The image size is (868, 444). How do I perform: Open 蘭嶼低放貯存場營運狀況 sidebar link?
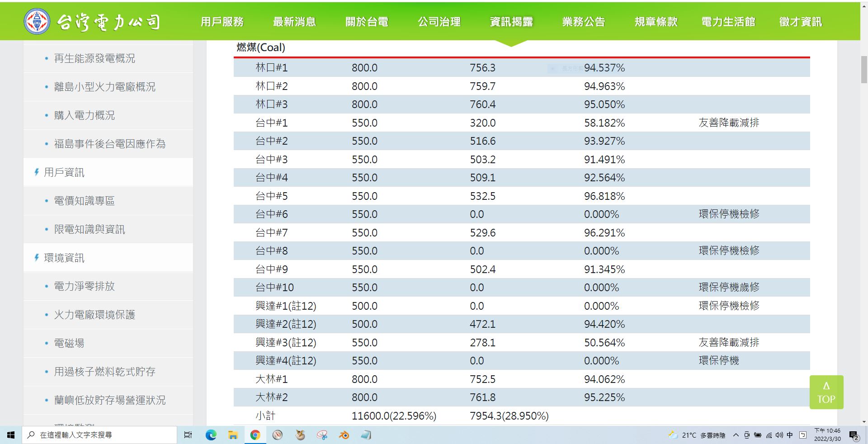tap(110, 400)
